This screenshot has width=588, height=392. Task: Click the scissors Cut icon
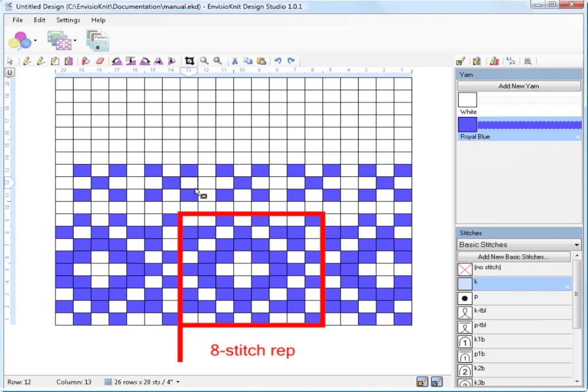[234, 61]
